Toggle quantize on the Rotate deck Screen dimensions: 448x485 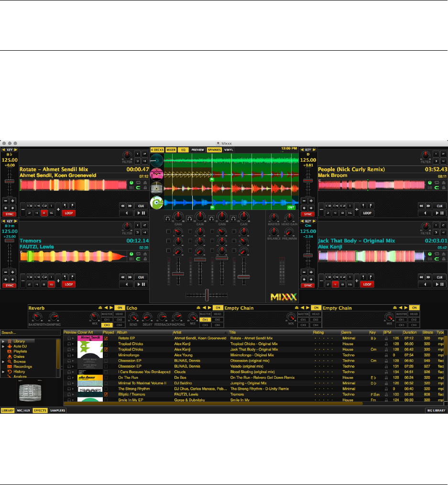138,188
